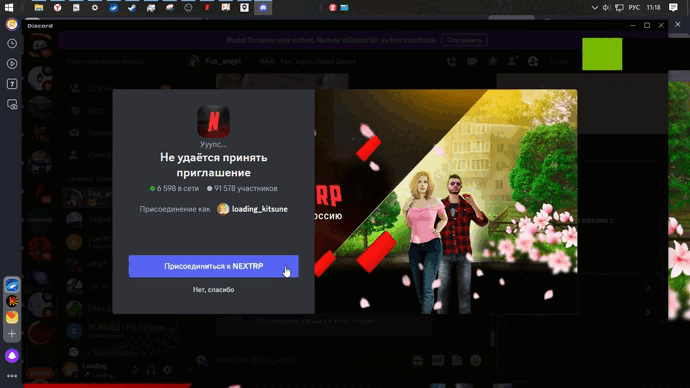This screenshot has width=690, height=388.
Task: Click the "91 578 участников" member count
Action: click(246, 188)
